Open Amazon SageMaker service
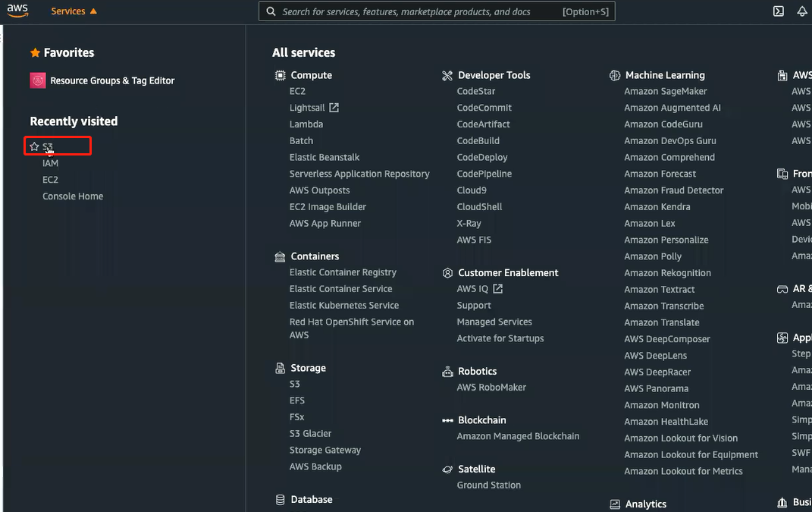 tap(666, 91)
